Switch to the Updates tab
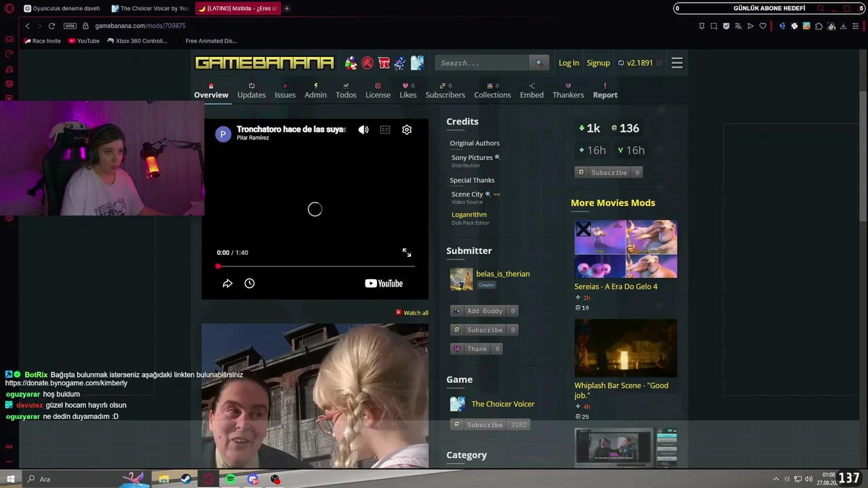 [252, 91]
